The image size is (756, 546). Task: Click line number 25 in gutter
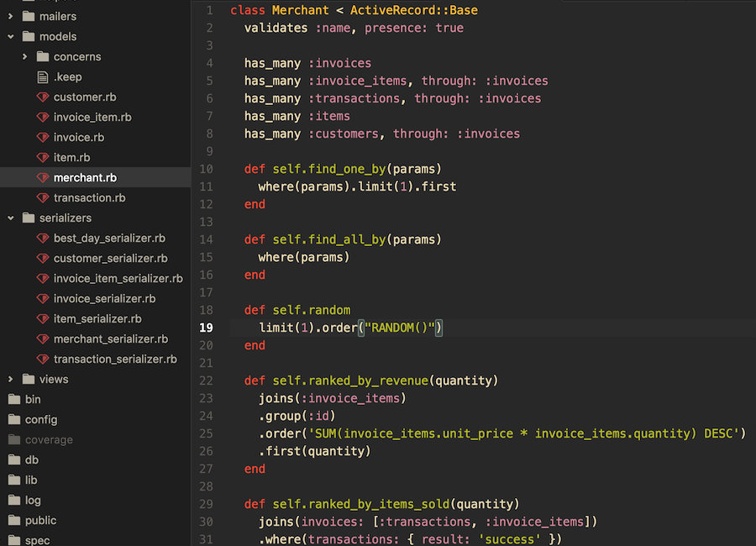coord(207,433)
